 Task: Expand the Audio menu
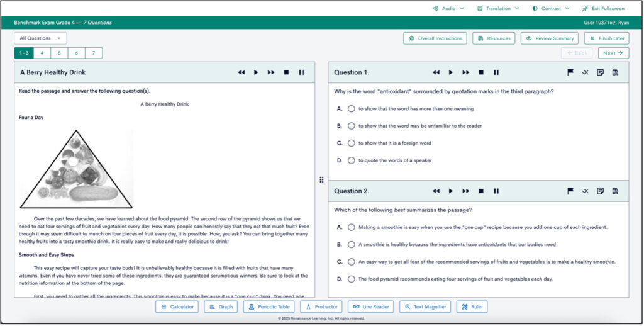coord(448,8)
